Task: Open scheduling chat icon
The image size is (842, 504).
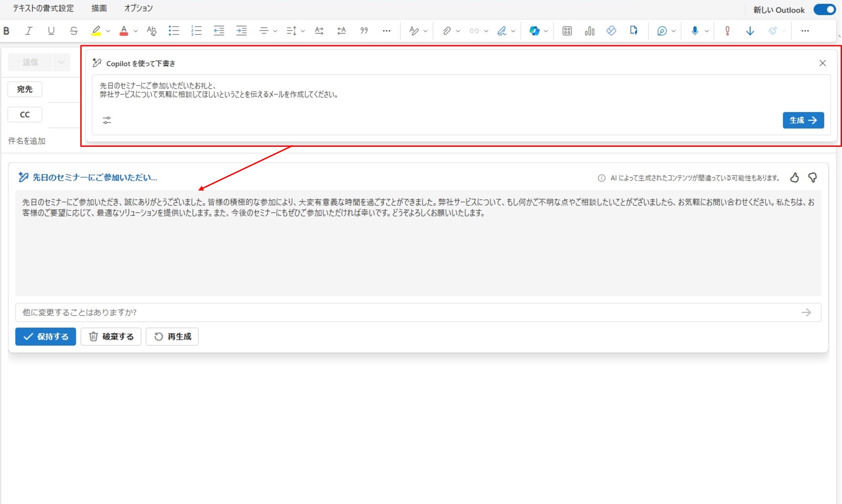Action: [662, 31]
